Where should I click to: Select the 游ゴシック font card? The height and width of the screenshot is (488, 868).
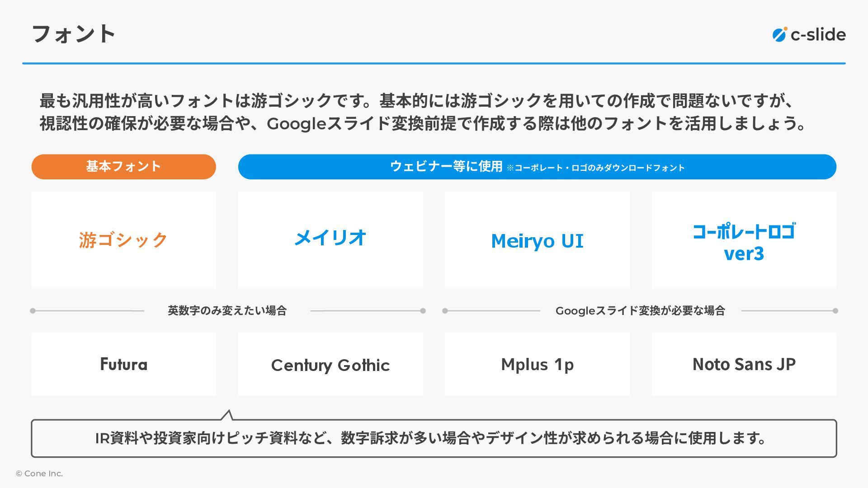(123, 240)
